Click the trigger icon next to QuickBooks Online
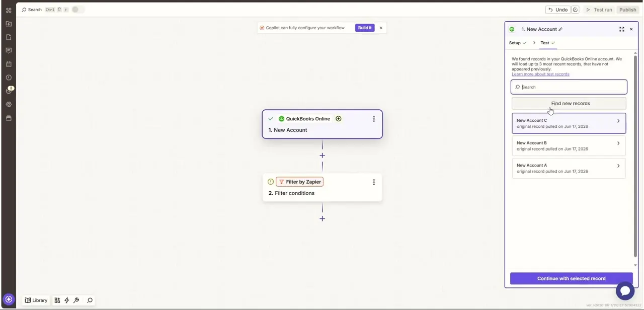The width and height of the screenshot is (644, 310). [339, 119]
